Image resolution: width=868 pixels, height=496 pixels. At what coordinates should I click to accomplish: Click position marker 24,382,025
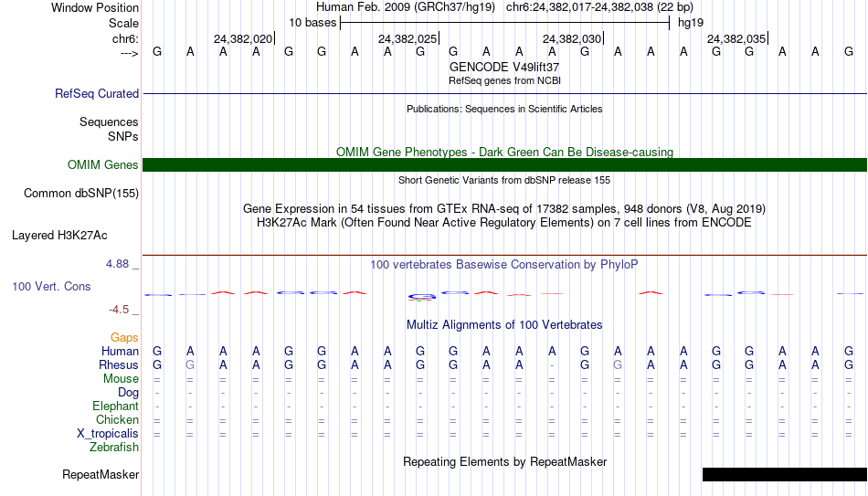[408, 38]
